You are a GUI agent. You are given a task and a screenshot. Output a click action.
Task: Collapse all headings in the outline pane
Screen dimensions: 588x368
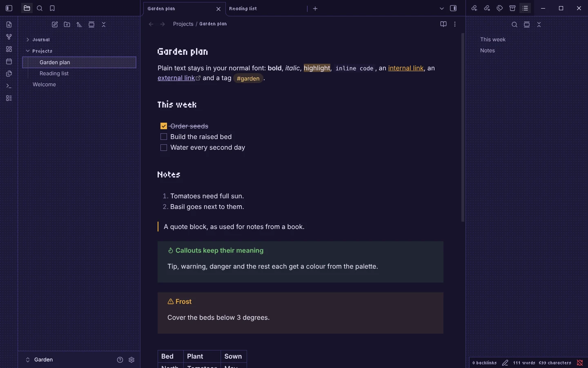click(x=539, y=25)
